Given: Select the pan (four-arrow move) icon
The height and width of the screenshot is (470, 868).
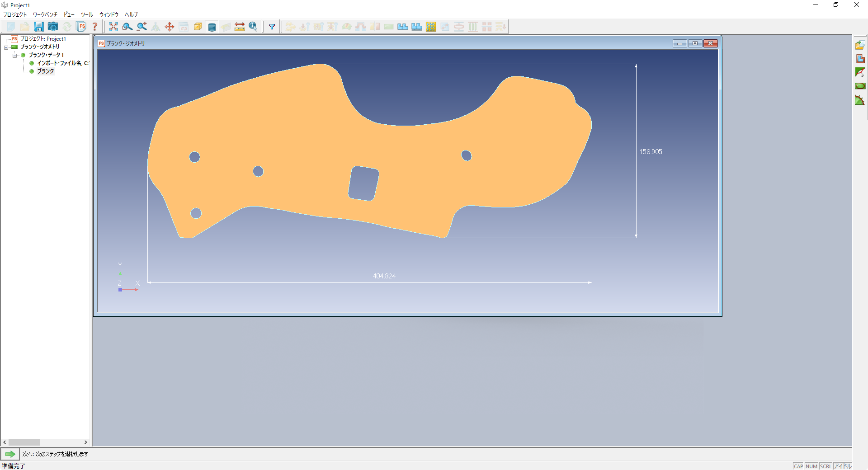Looking at the screenshot, I should coord(170,27).
